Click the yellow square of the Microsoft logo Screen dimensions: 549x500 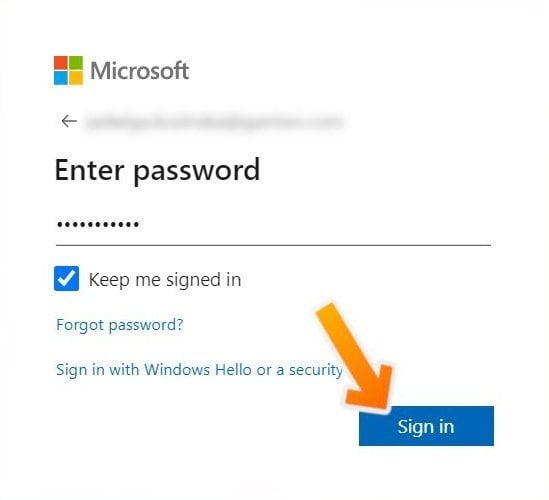click(76, 78)
